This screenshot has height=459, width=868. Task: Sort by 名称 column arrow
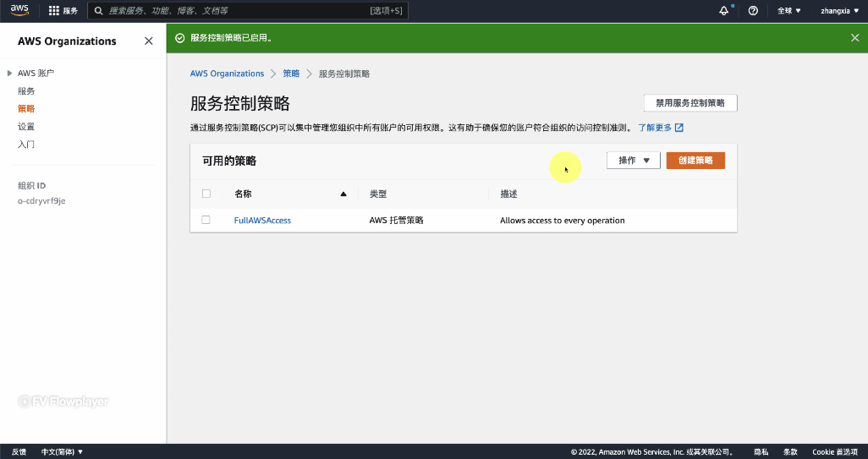[343, 194]
